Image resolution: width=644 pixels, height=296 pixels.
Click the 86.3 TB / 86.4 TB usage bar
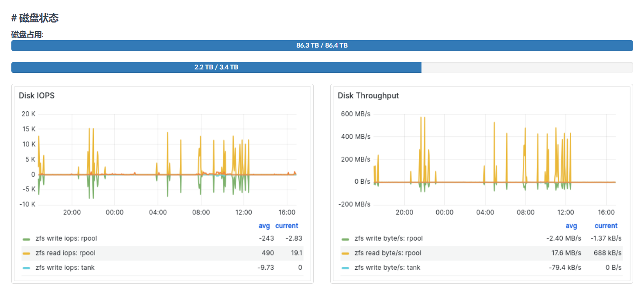322,45
